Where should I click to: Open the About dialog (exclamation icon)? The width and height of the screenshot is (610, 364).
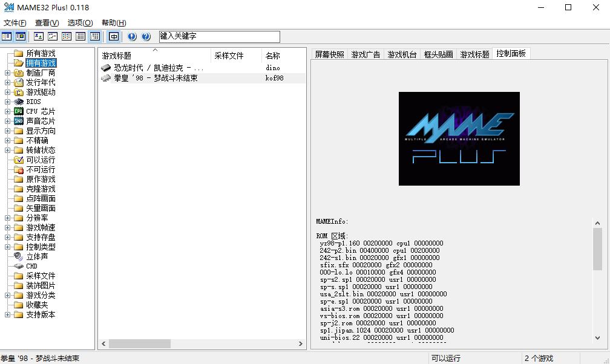click(132, 36)
